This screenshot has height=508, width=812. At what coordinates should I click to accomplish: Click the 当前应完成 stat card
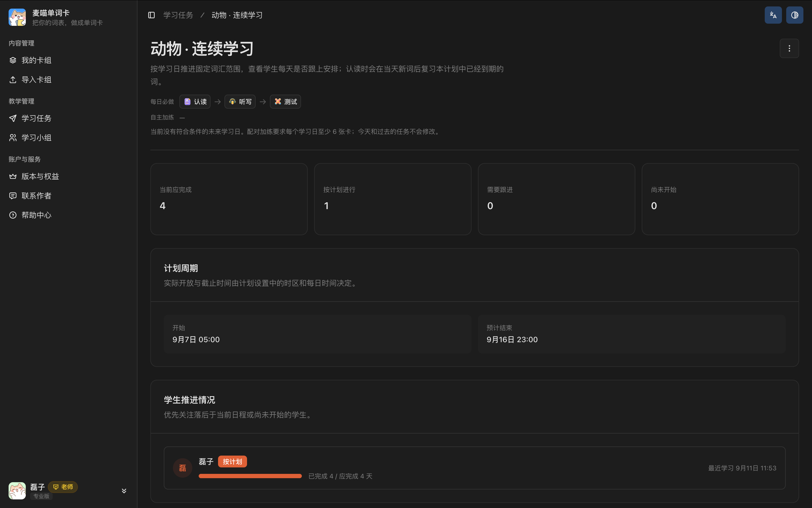[229, 199]
